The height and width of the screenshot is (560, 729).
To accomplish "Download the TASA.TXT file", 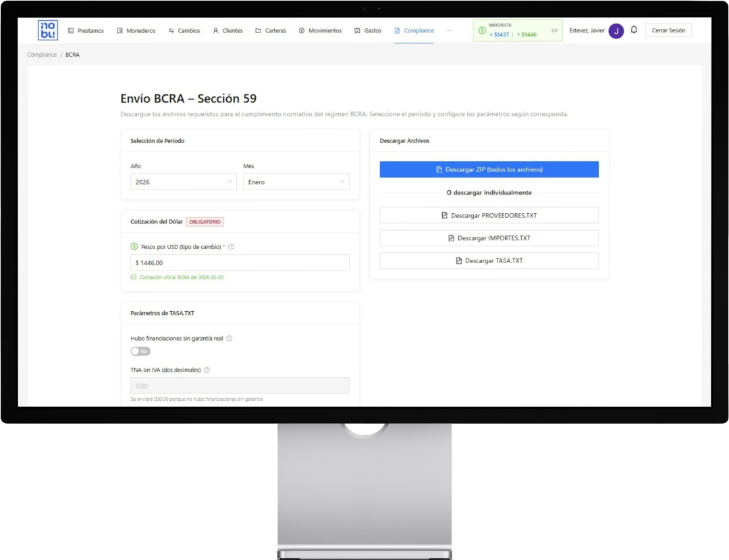I will pos(489,260).
